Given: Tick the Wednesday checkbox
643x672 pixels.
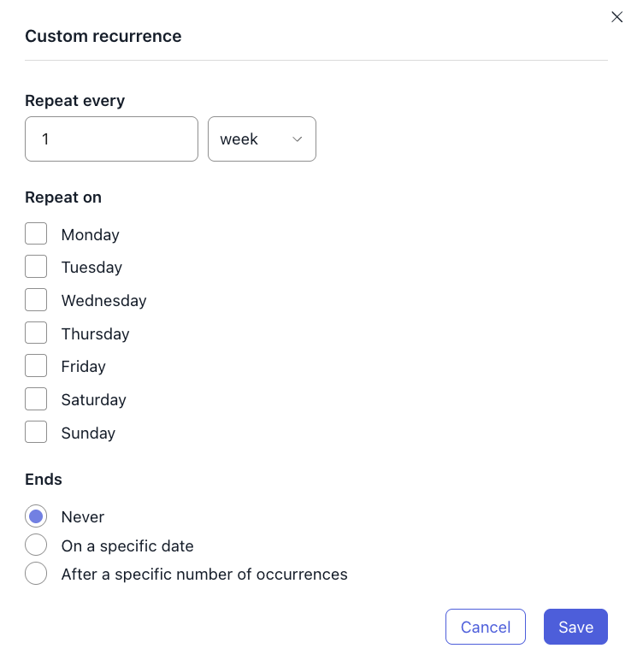Looking at the screenshot, I should 36,300.
